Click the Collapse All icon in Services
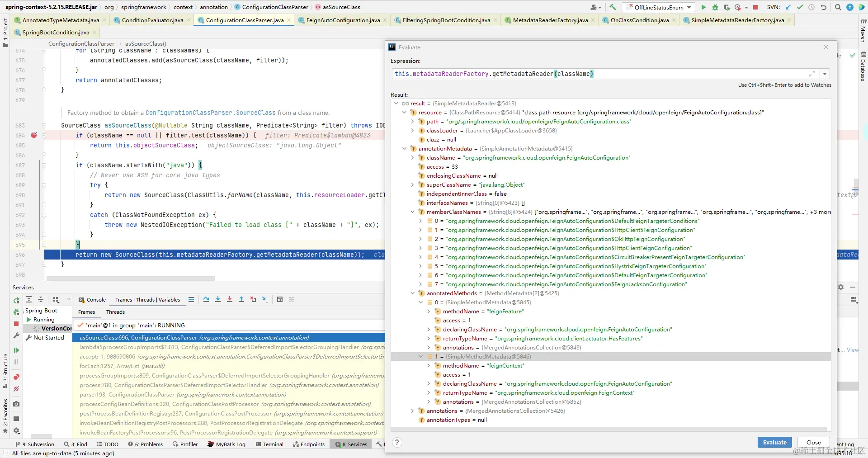The width and height of the screenshot is (868, 458). pyautogui.click(x=41, y=299)
